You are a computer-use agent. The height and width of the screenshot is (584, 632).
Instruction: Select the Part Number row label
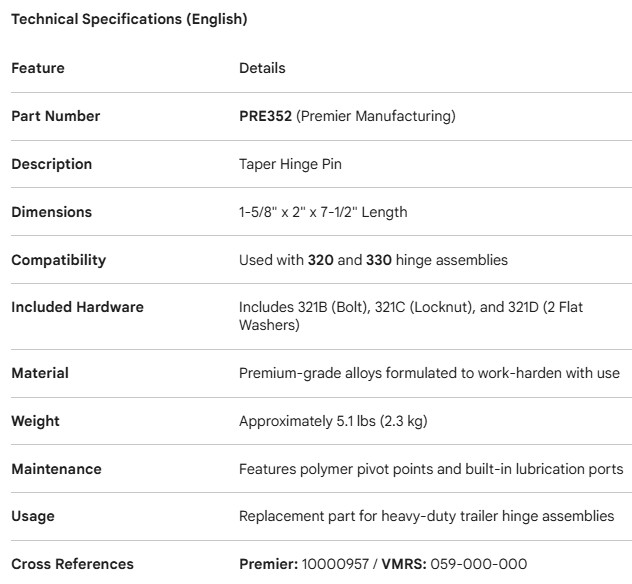point(55,116)
